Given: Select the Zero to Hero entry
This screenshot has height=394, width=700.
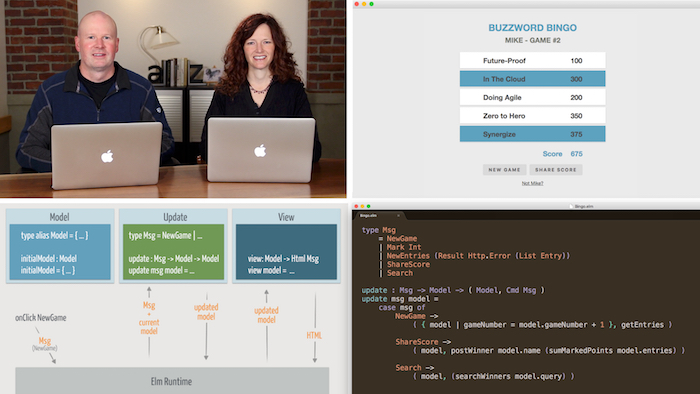Looking at the screenshot, I should click(533, 116).
